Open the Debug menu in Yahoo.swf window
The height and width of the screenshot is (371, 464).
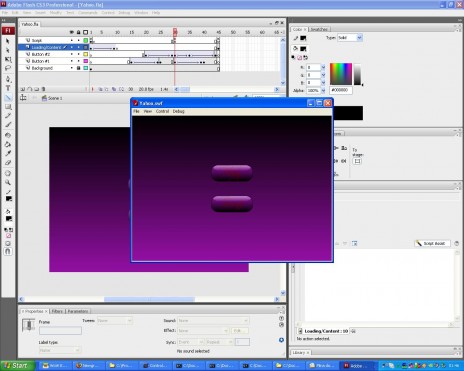pos(179,111)
